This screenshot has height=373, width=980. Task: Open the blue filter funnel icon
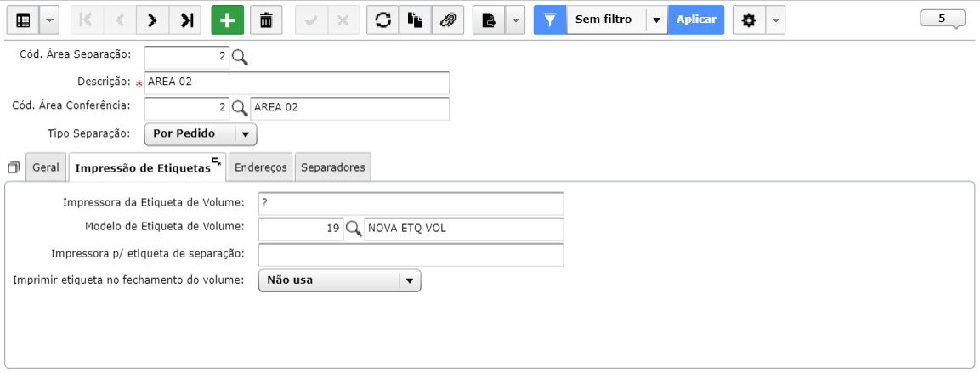coord(550,20)
